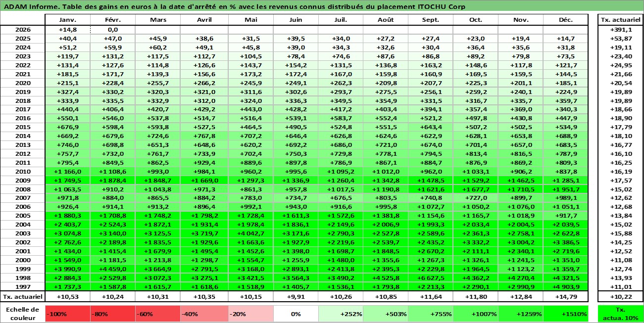Select the 1997 actuarial rate '+11,01'
Screen dimensions: 644x323
point(620,287)
